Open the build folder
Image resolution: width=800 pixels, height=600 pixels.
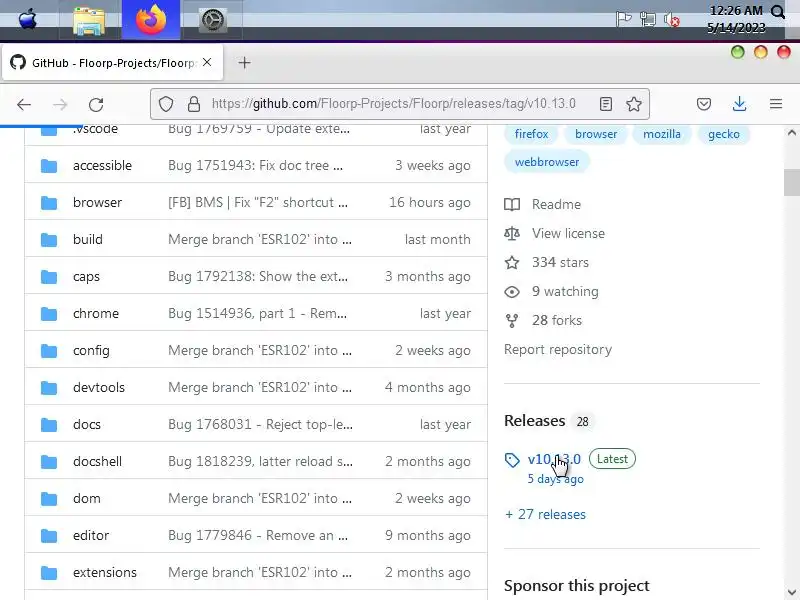click(x=88, y=239)
